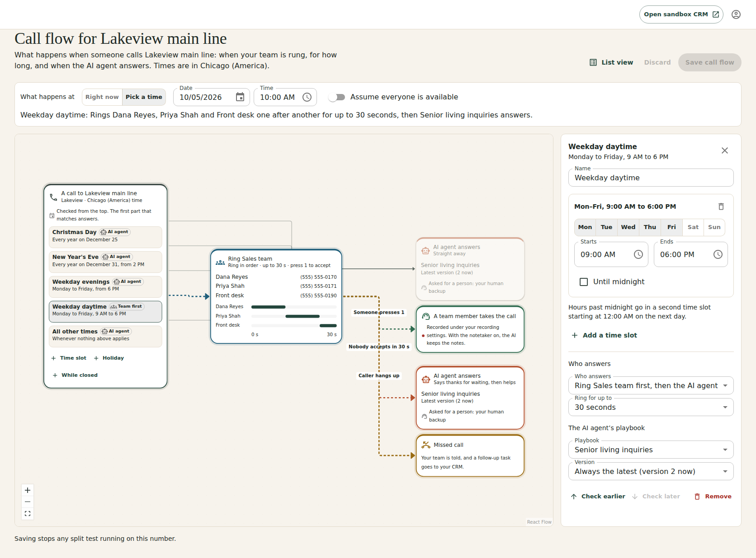Click the Priya Shah ring timeline bar
Screen dimensions: 756x558
coord(302,316)
